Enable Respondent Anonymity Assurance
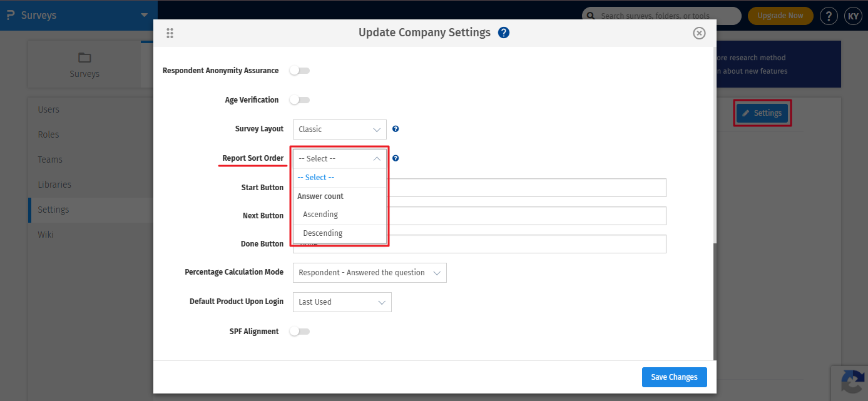The height and width of the screenshot is (401, 868). [299, 70]
